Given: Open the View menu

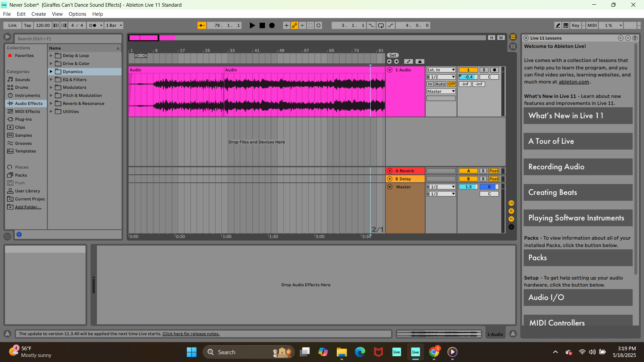Looking at the screenshot, I should click(x=57, y=14).
